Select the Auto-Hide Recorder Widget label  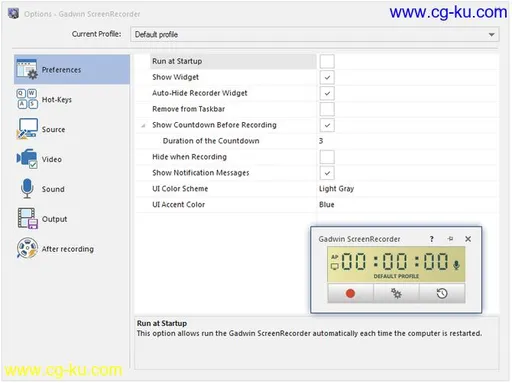tap(200, 93)
